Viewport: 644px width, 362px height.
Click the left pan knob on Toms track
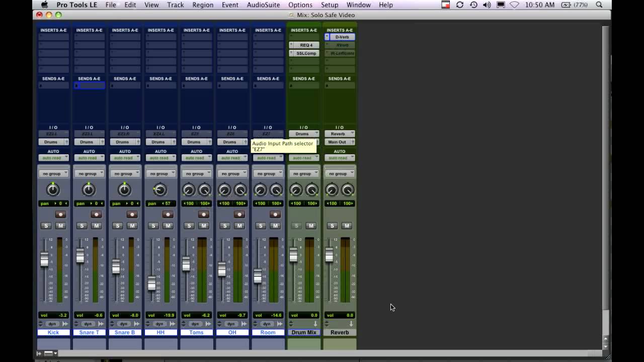point(189,190)
